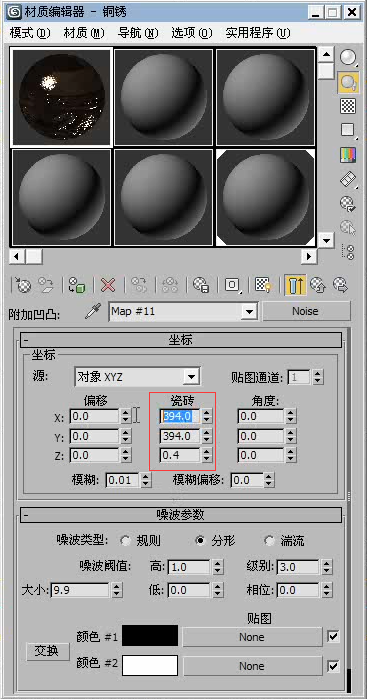
Task: Click the Go to Parent icon
Action: [x=318, y=285]
